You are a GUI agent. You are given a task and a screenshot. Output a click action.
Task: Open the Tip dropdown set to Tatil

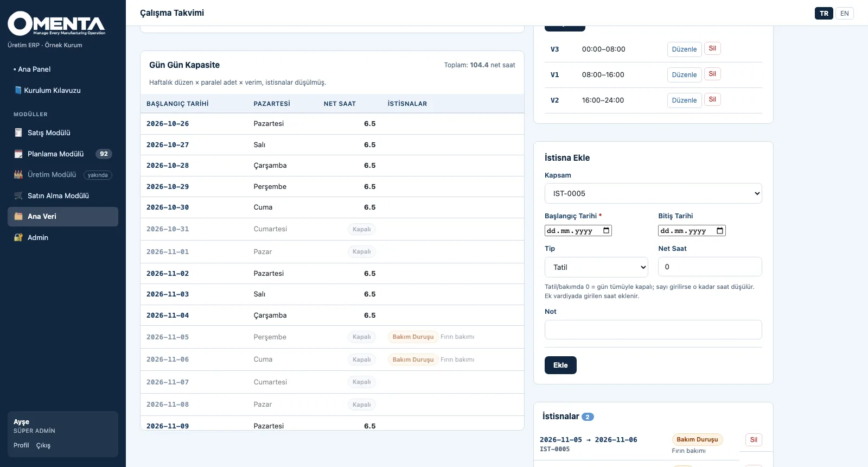596,267
